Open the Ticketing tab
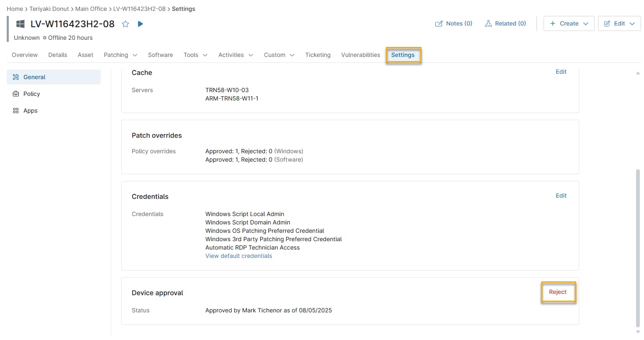The width and height of the screenshot is (644, 340). 318,55
